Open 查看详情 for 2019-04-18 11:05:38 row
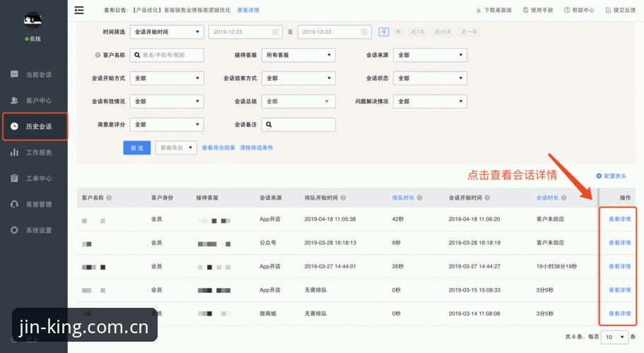 point(619,220)
